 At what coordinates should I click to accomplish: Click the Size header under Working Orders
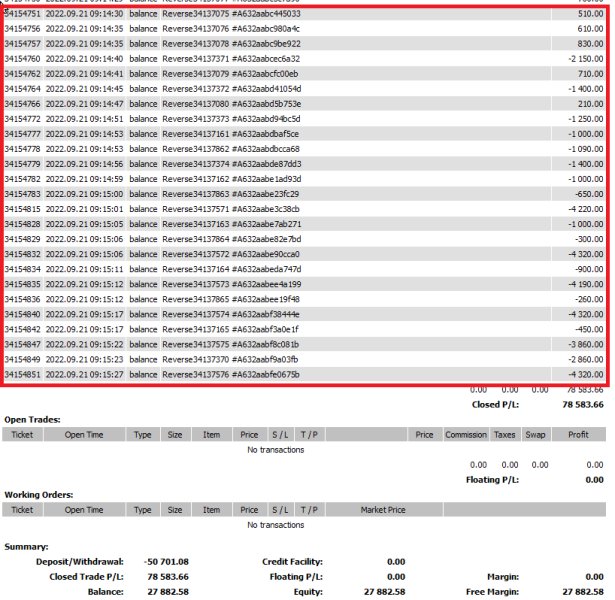175,510
